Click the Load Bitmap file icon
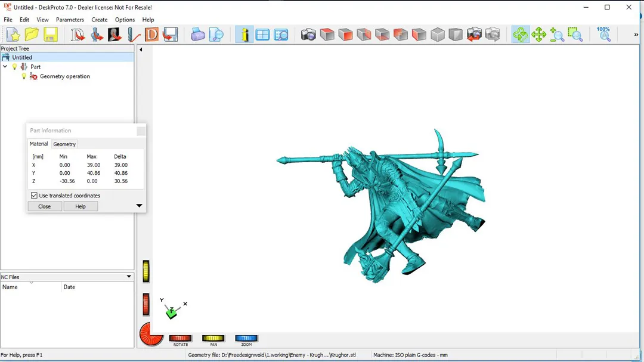The height and width of the screenshot is (362, 644). (x=115, y=35)
